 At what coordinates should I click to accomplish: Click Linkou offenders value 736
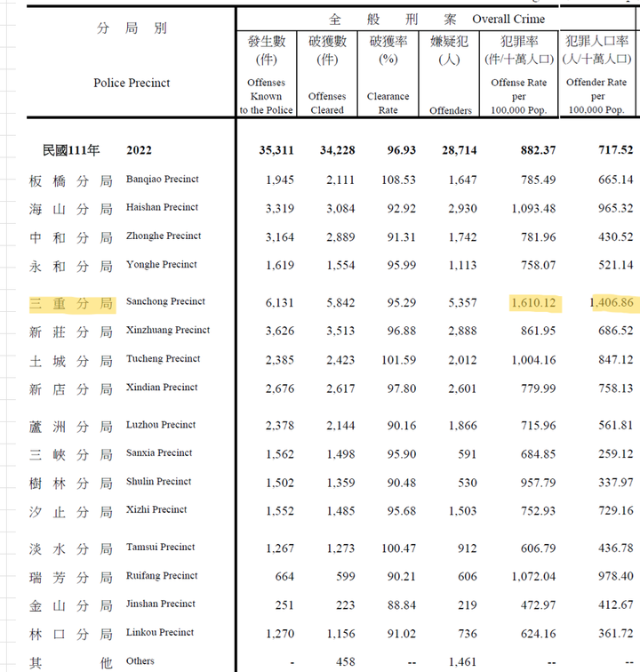pos(468,634)
